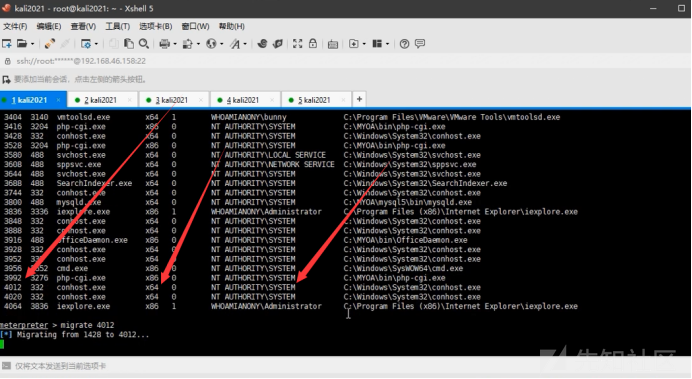Click the Lock screen padlock icon
The height and width of the screenshot is (379, 692).
point(313,43)
